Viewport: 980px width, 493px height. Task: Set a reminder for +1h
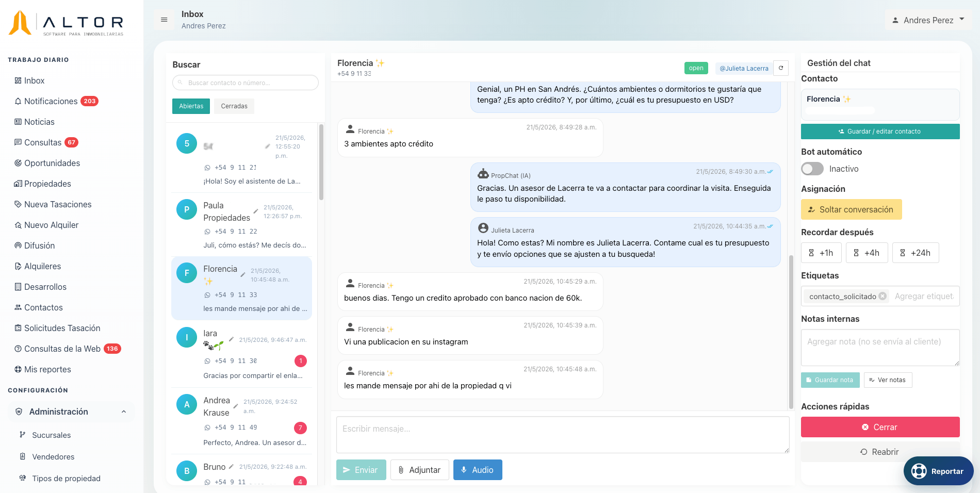821,253
